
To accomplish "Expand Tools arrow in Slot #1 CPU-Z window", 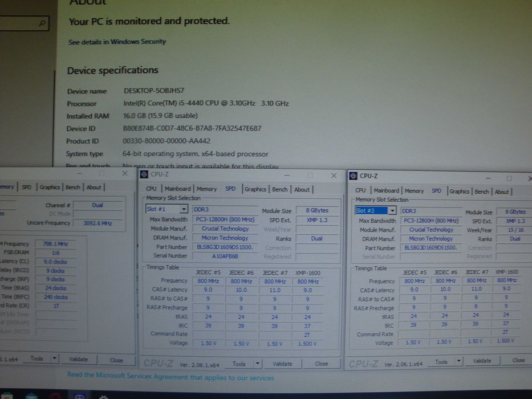I will point(258,364).
